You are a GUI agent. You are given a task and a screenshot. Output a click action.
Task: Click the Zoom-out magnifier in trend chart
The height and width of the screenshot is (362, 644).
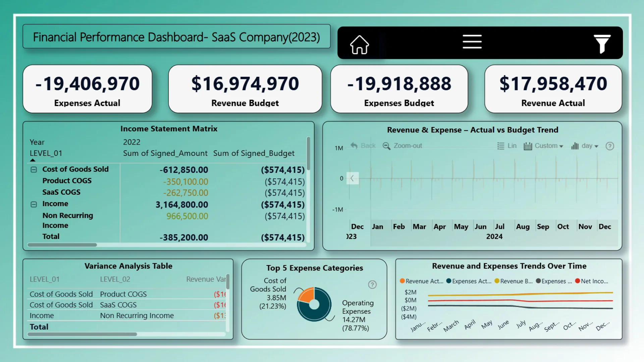(x=386, y=146)
